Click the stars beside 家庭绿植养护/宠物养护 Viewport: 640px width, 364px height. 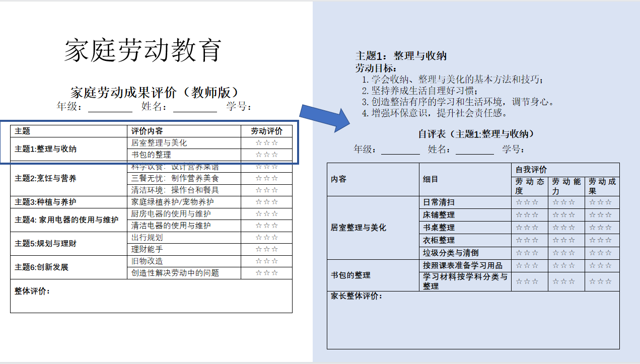267,202
